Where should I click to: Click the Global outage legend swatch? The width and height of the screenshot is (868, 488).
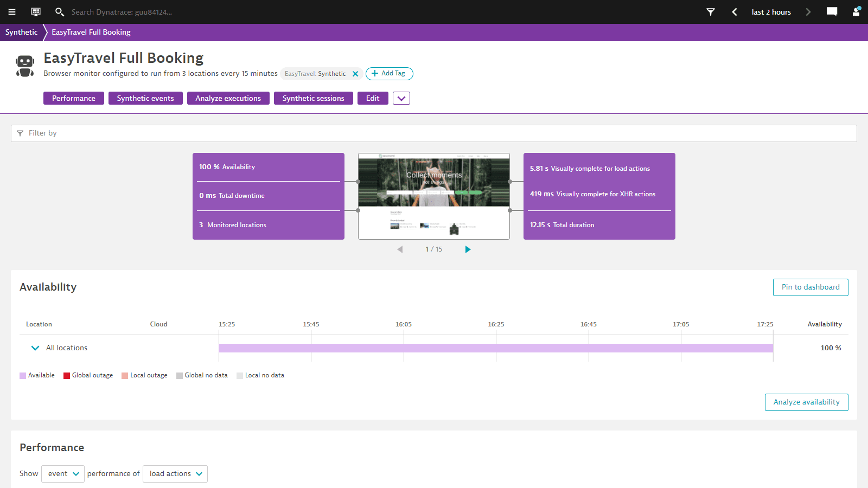pyautogui.click(x=67, y=376)
